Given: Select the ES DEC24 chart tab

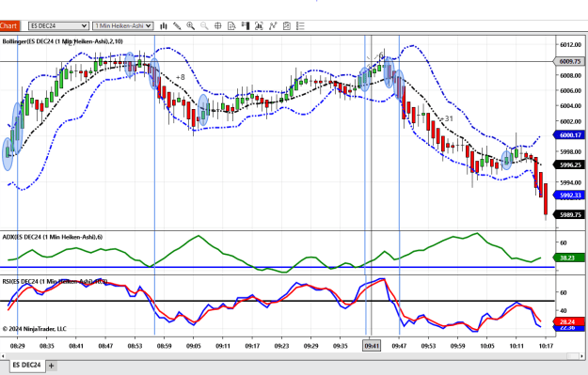Looking at the screenshot, I should pyautogui.click(x=26, y=366).
